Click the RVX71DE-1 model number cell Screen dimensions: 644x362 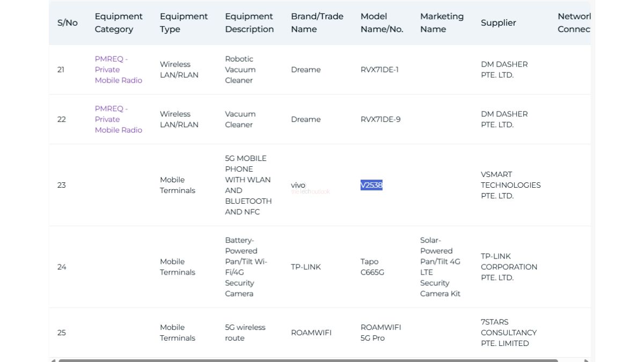pyautogui.click(x=379, y=70)
